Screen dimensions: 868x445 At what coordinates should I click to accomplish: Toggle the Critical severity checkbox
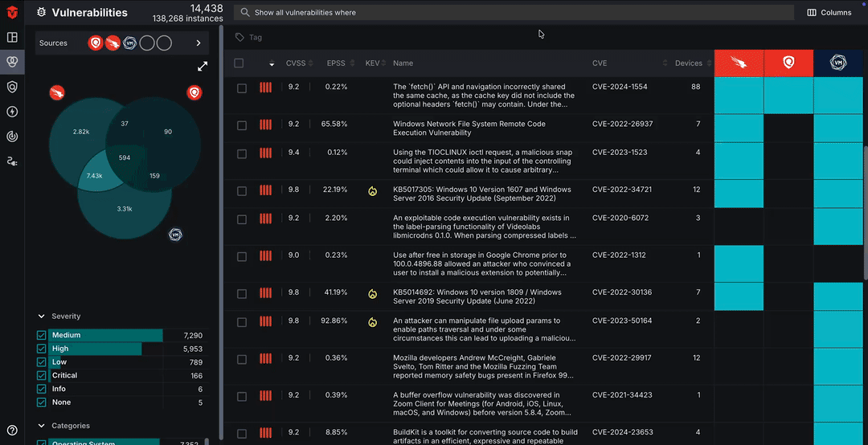click(42, 376)
